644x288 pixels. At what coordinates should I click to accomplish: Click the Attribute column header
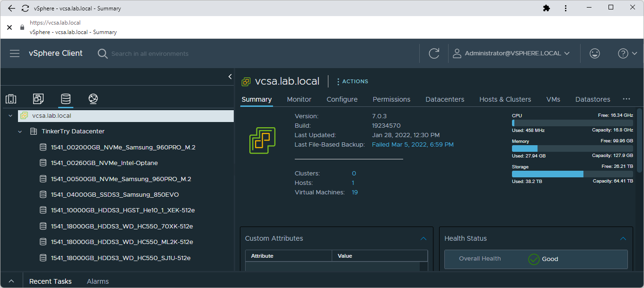[x=289, y=256]
